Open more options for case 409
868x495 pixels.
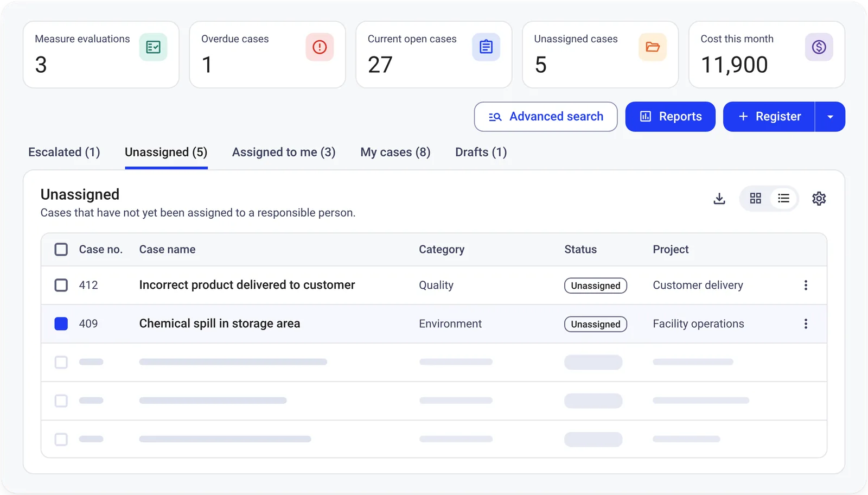click(x=806, y=323)
